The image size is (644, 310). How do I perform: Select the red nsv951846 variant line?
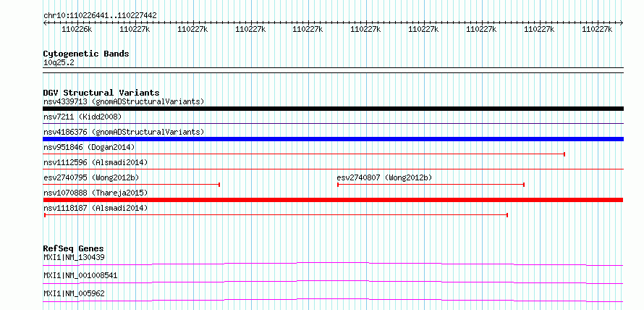(305, 154)
